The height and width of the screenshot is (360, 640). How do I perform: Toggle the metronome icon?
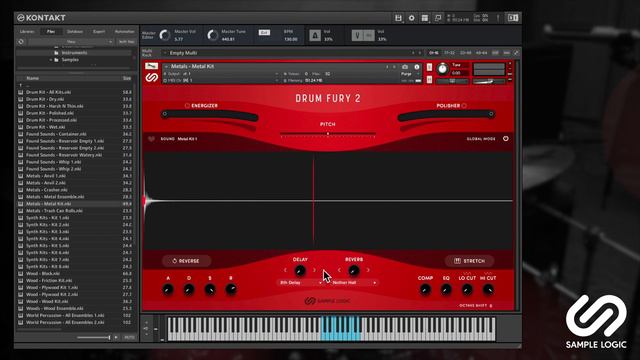click(x=315, y=36)
